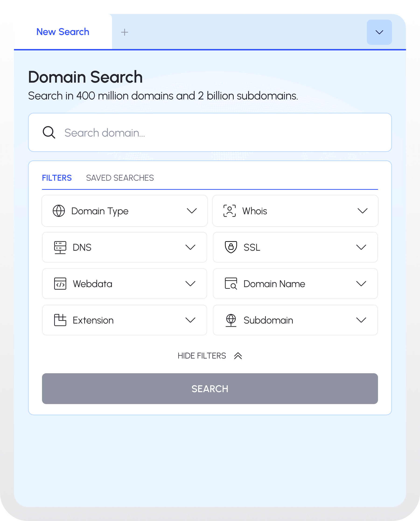Image resolution: width=420 pixels, height=521 pixels.
Task: Click the Whois person-scan icon
Action: point(229,211)
